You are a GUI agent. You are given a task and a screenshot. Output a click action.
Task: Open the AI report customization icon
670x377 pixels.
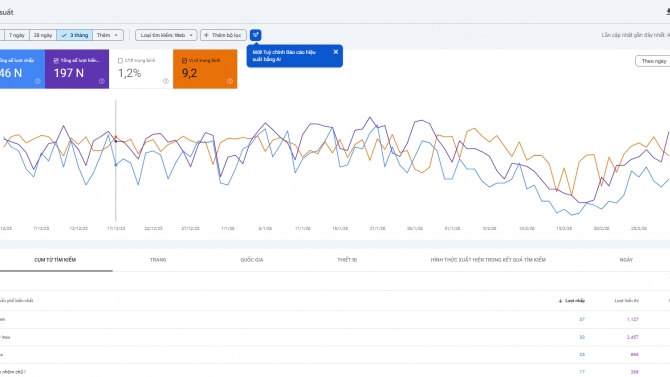tap(256, 35)
